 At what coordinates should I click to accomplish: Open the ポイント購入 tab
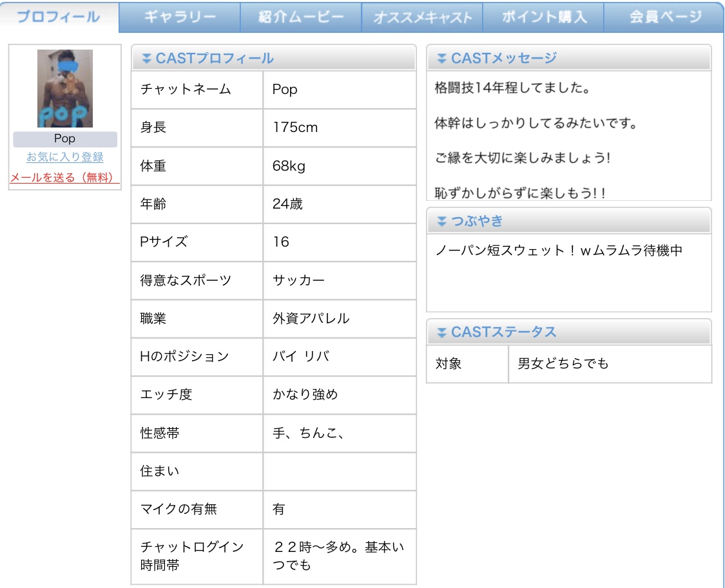(x=543, y=17)
